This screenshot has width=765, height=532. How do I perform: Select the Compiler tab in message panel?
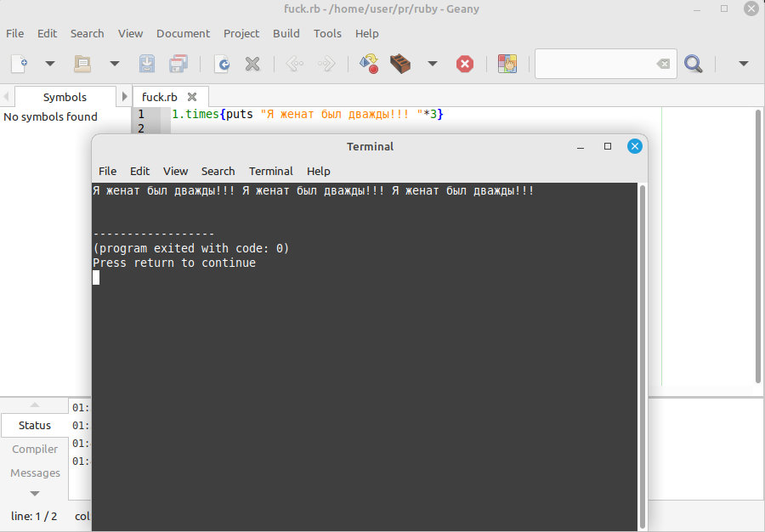coord(35,449)
